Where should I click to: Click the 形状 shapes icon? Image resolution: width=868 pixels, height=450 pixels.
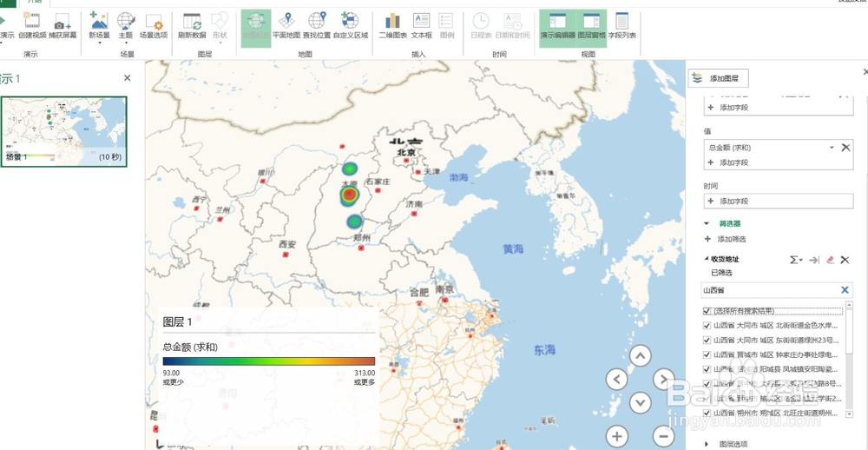click(x=220, y=21)
